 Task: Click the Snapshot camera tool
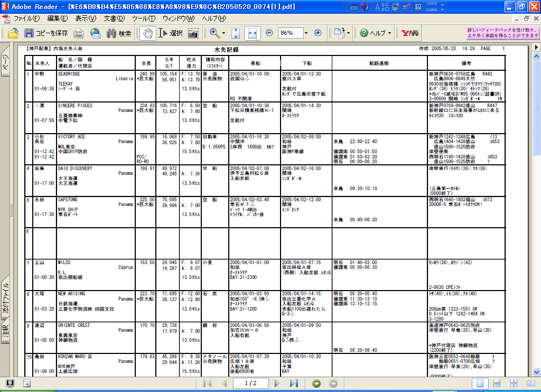pyautogui.click(x=193, y=33)
